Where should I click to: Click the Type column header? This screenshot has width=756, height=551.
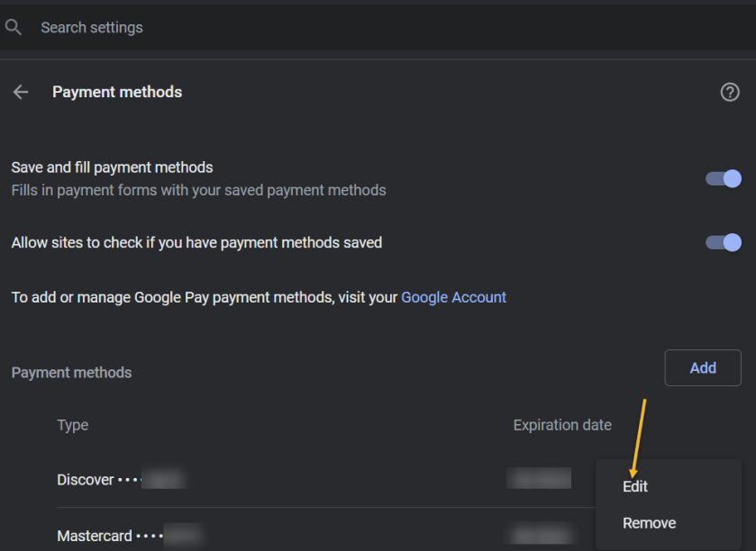click(73, 425)
